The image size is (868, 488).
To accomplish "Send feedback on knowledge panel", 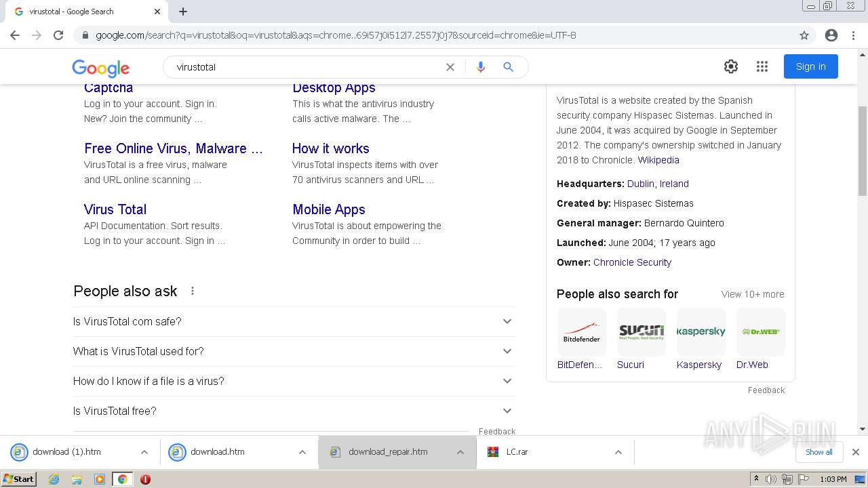I will (x=766, y=390).
